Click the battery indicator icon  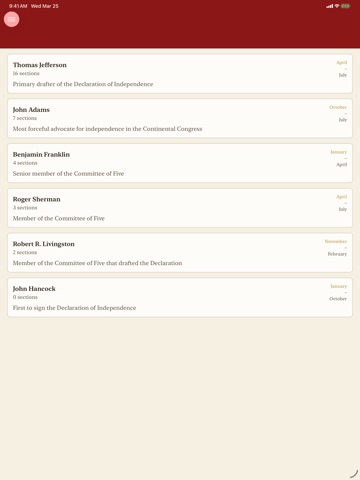[x=345, y=6]
